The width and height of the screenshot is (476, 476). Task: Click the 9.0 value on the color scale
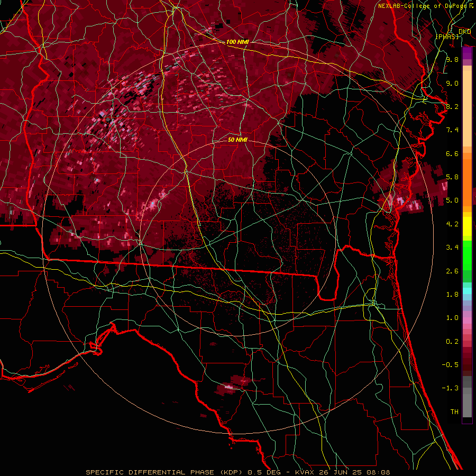click(x=452, y=83)
